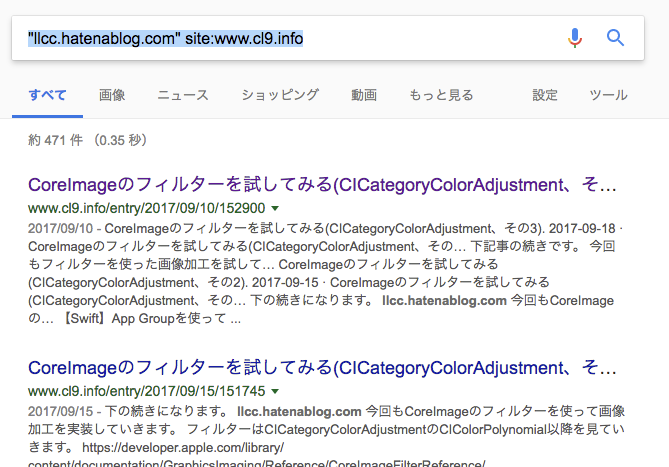Expand dropdown arrow next to 151745 URL

click(275, 392)
